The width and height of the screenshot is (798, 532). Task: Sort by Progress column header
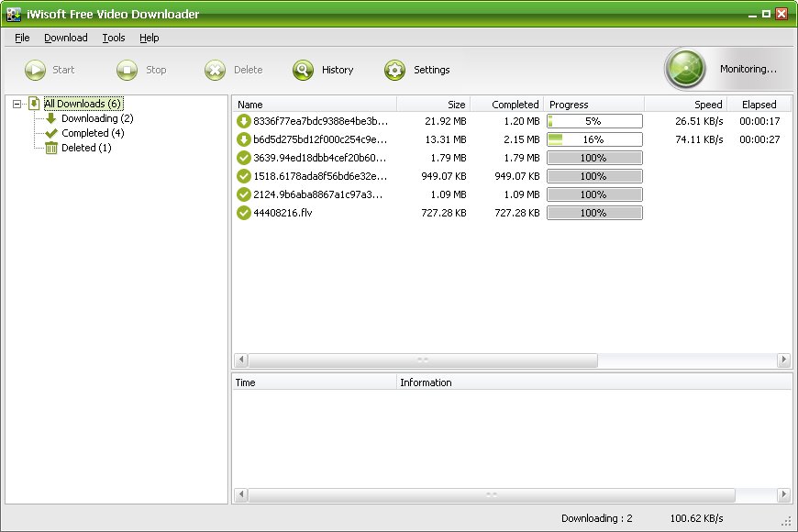tap(594, 105)
